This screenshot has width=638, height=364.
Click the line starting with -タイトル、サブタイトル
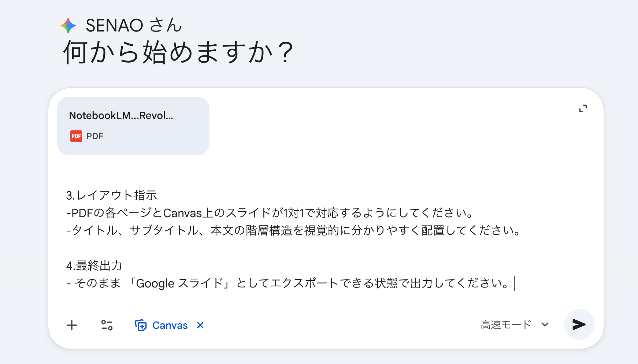(x=293, y=230)
